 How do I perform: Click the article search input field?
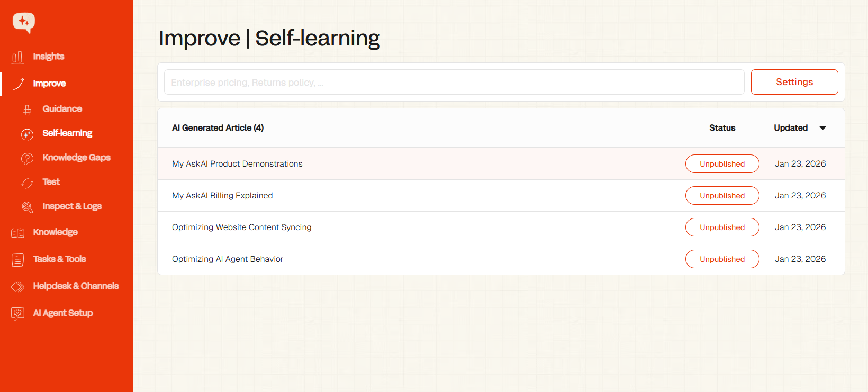click(454, 83)
